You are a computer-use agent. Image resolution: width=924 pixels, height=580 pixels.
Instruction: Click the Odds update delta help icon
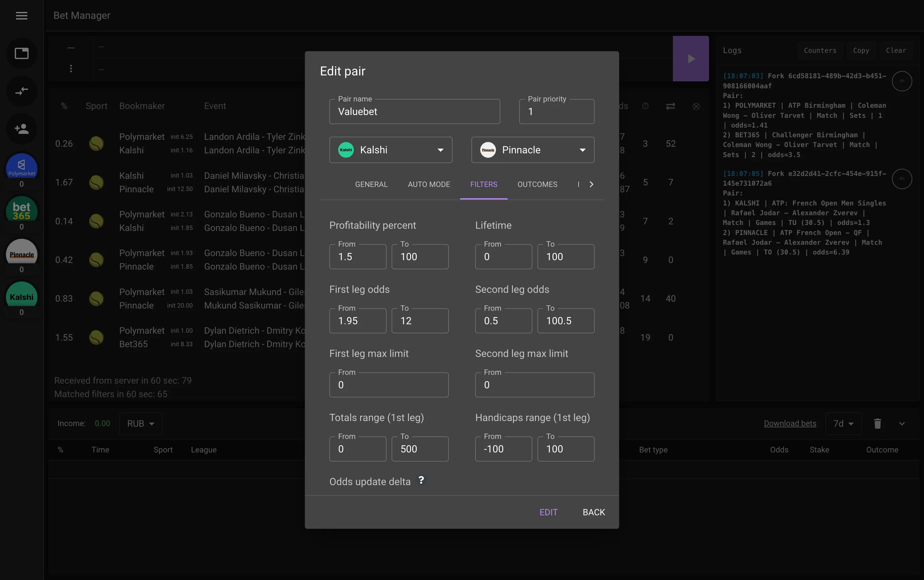(421, 480)
